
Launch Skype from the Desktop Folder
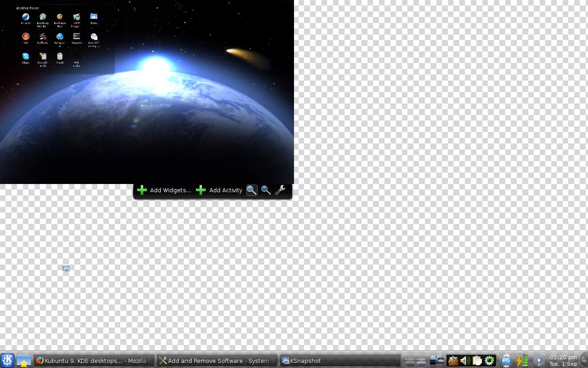pyautogui.click(x=26, y=57)
